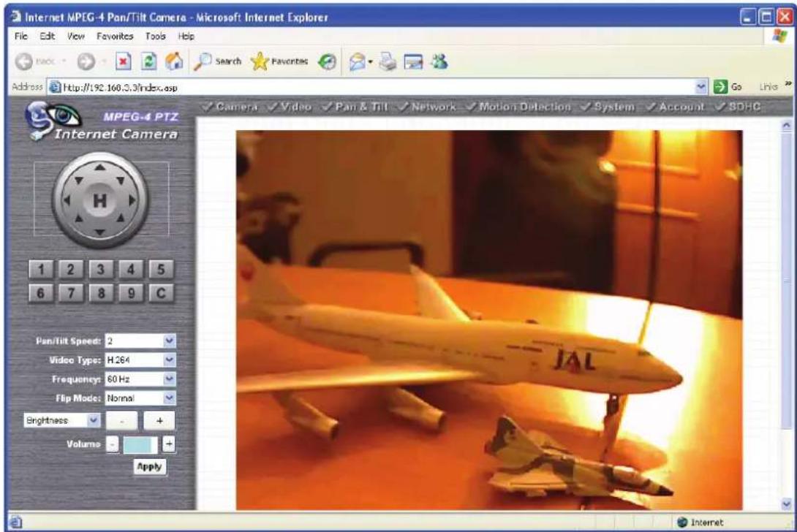This screenshot has width=797, height=532.
Task: Open the System settings tab
Action: 608,107
